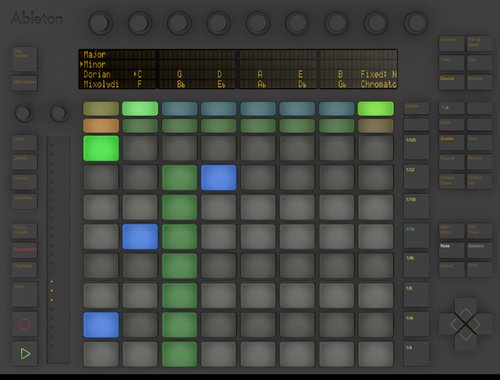Toggle the Metronome button
The height and width of the screenshot is (380, 500).
[x=25, y=83]
